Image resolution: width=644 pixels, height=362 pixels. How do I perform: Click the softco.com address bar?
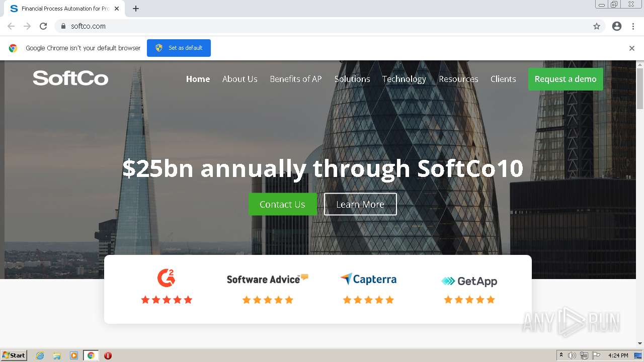322,26
